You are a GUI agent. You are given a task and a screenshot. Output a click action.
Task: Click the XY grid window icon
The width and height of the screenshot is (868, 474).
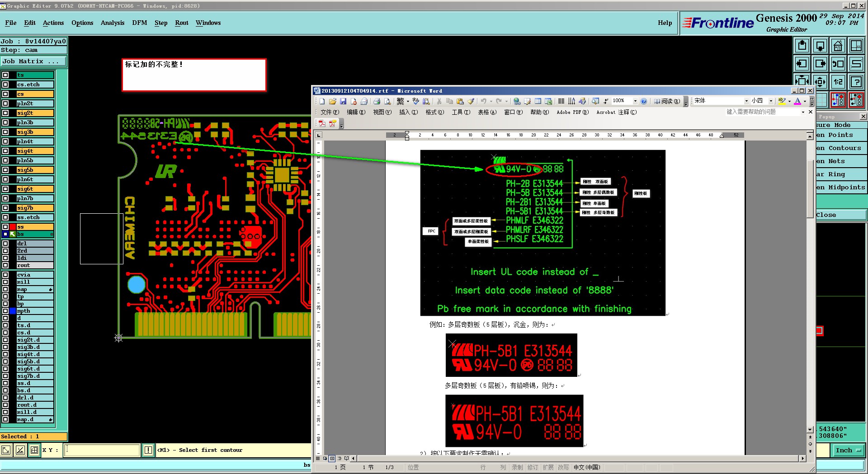[x=856, y=46]
